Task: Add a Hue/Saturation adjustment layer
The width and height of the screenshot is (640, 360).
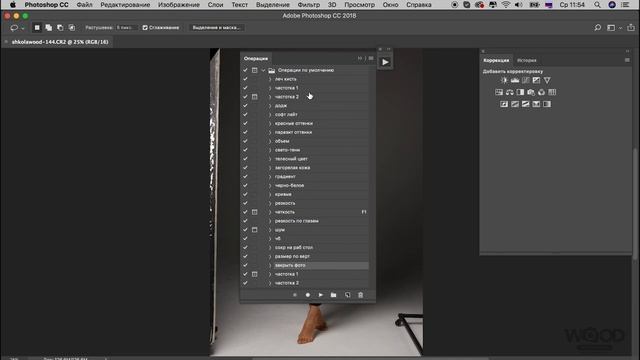Action: 499,92
